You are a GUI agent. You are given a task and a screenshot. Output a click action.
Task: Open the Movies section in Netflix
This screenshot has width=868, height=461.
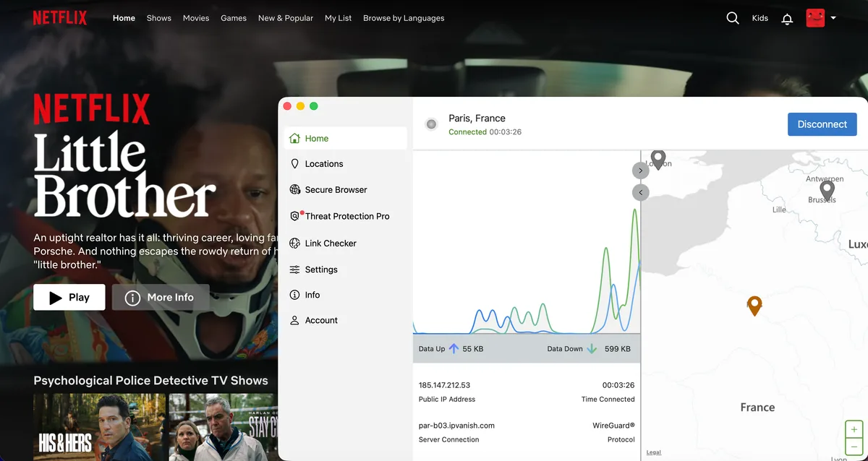pos(196,18)
